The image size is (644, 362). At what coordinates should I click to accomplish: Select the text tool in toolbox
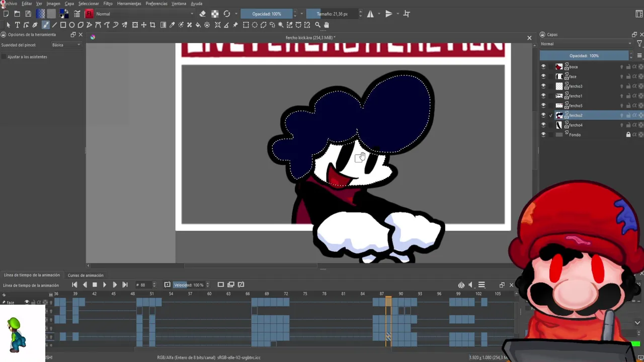[x=17, y=25]
